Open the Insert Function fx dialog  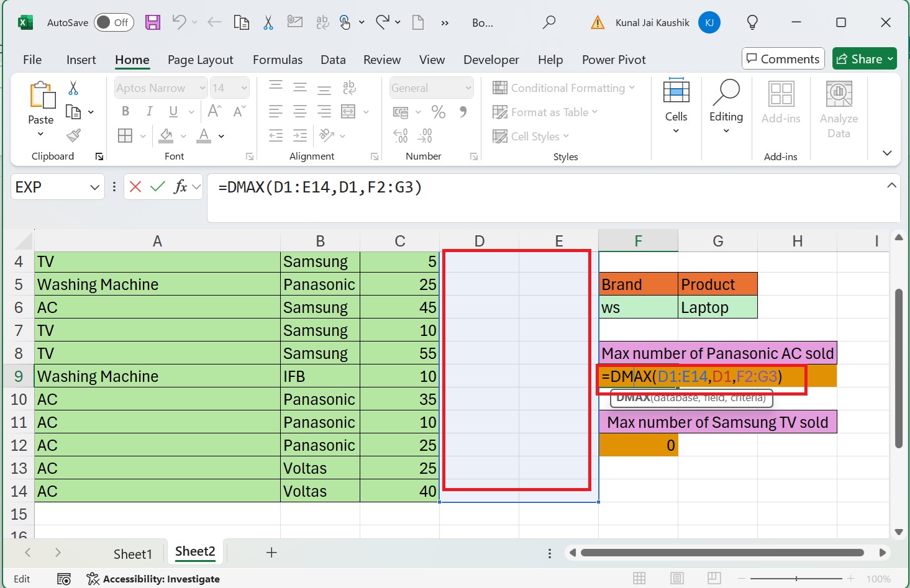tap(180, 186)
